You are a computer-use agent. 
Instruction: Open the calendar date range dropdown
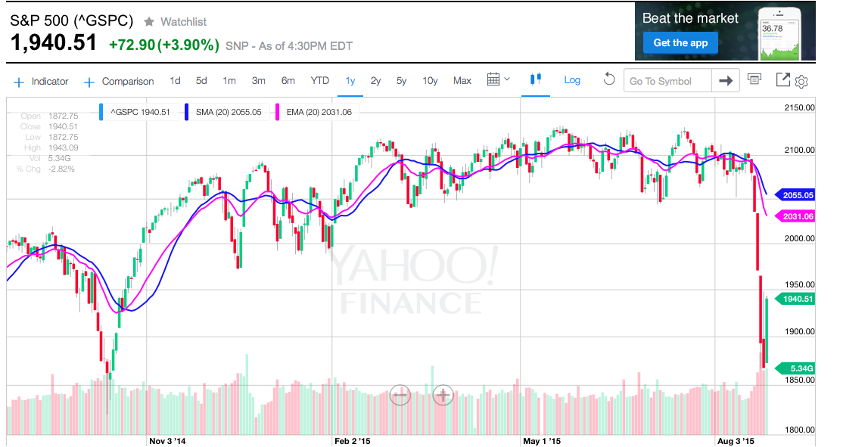(498, 79)
